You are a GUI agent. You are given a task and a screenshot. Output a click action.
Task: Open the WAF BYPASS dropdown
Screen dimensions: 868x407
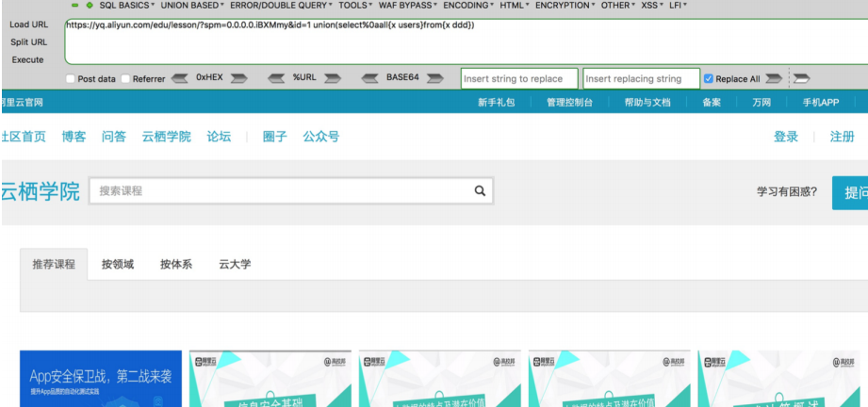point(408,6)
